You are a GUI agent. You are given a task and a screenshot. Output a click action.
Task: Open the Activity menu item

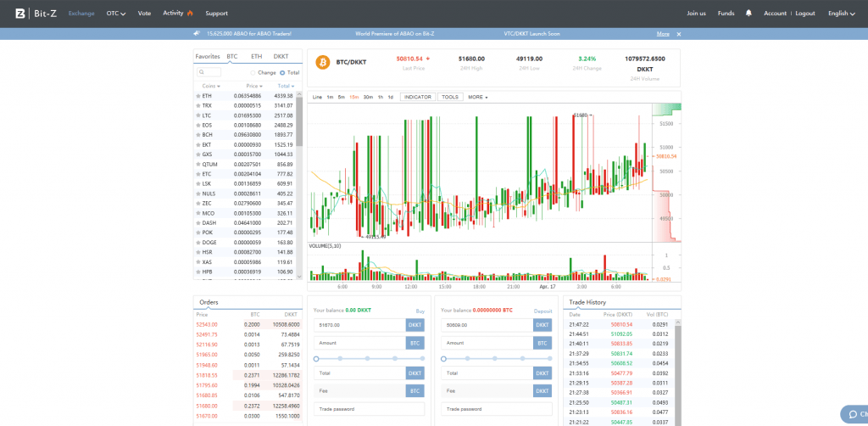pyautogui.click(x=178, y=14)
